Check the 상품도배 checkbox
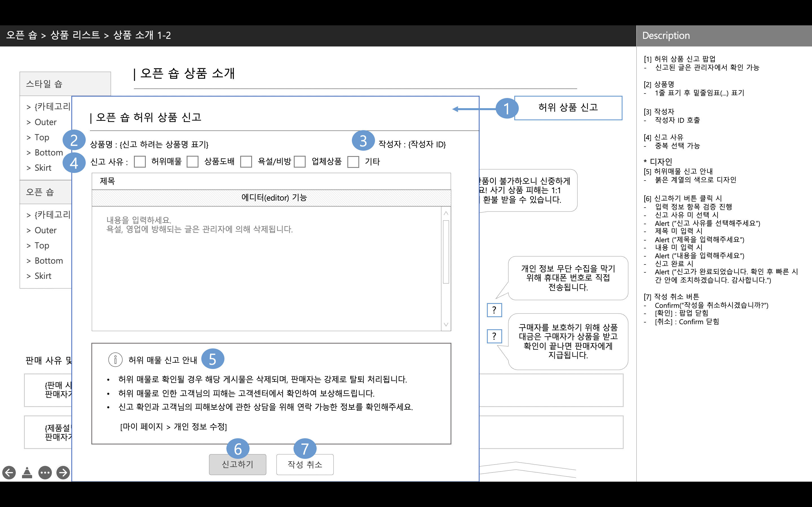 pyautogui.click(x=193, y=162)
